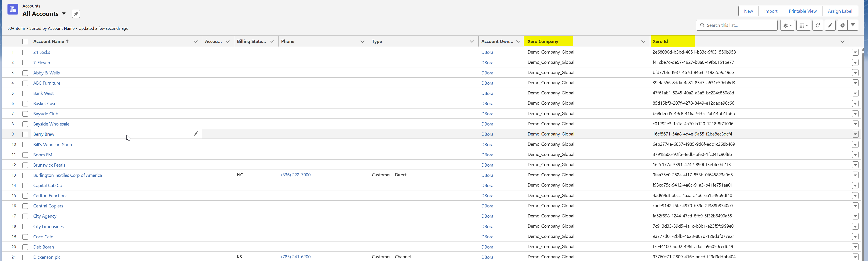Check the 24 Locks row checkbox
Viewport: 868px width, 261px height.
pyautogui.click(x=25, y=52)
